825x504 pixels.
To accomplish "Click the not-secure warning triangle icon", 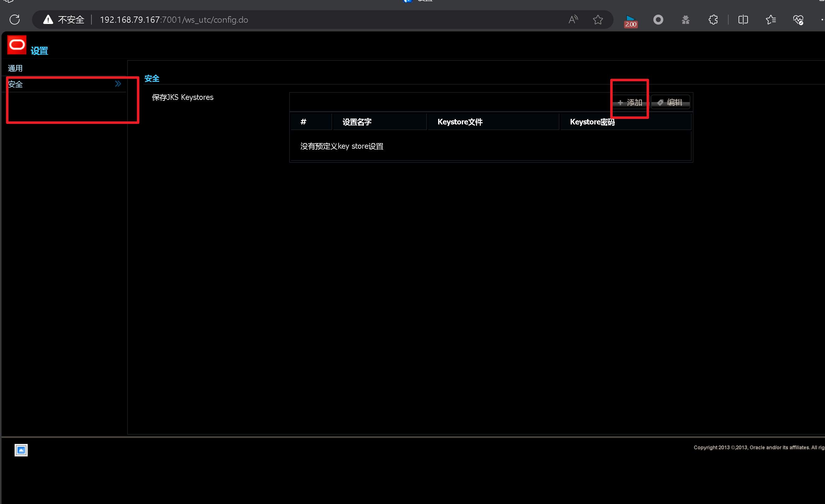I will tap(48, 20).
